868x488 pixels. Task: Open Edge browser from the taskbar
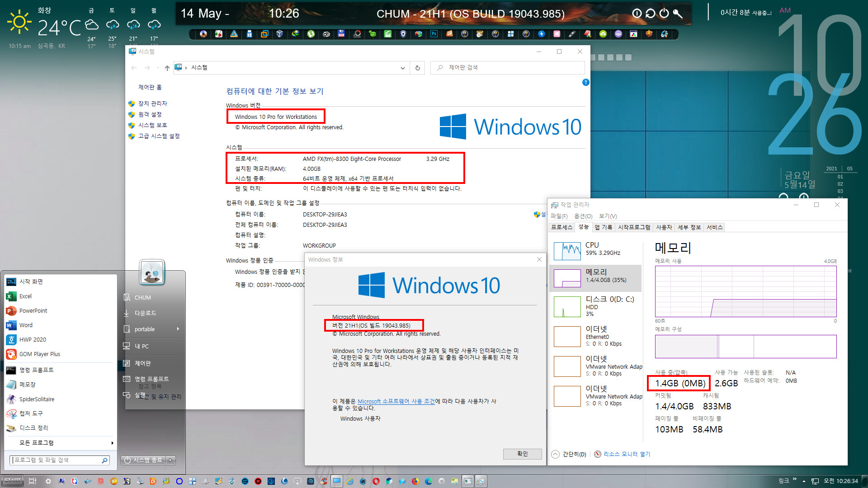428,481
